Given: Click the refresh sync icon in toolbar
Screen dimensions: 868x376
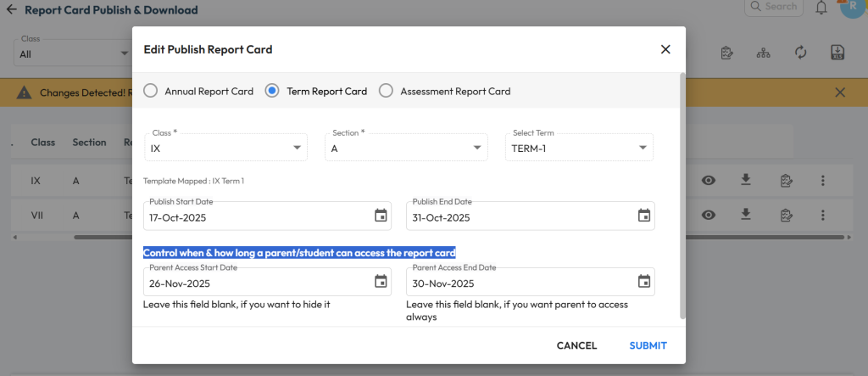Looking at the screenshot, I should tap(800, 53).
